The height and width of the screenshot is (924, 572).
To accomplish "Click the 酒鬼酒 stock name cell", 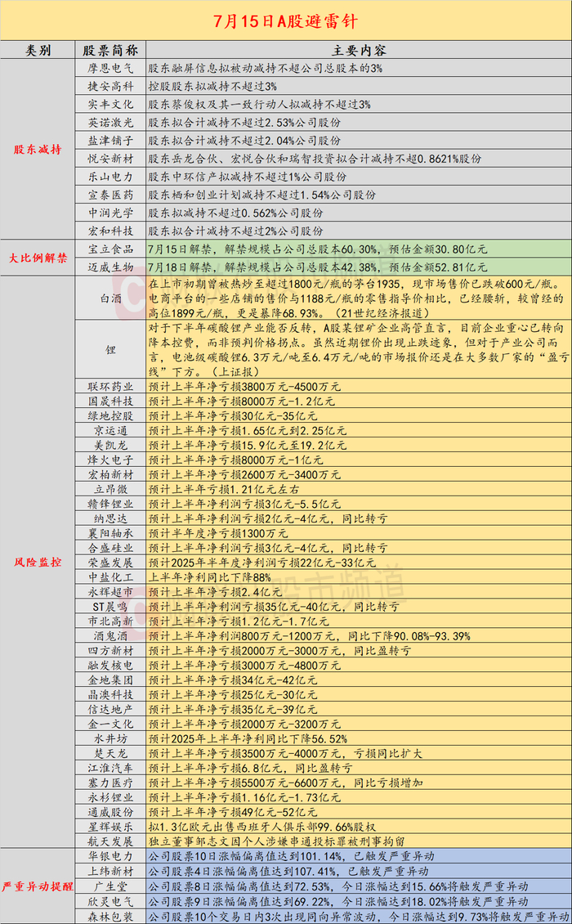I will [x=111, y=636].
